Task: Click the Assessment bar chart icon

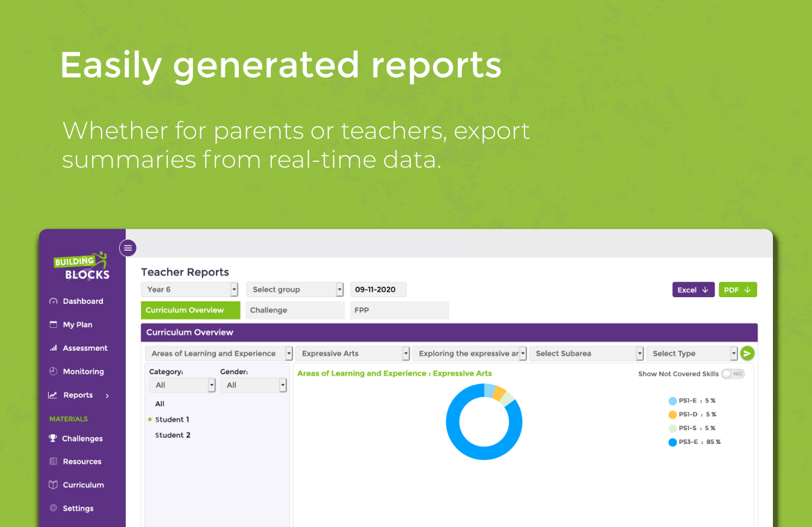Action: pyautogui.click(x=53, y=348)
